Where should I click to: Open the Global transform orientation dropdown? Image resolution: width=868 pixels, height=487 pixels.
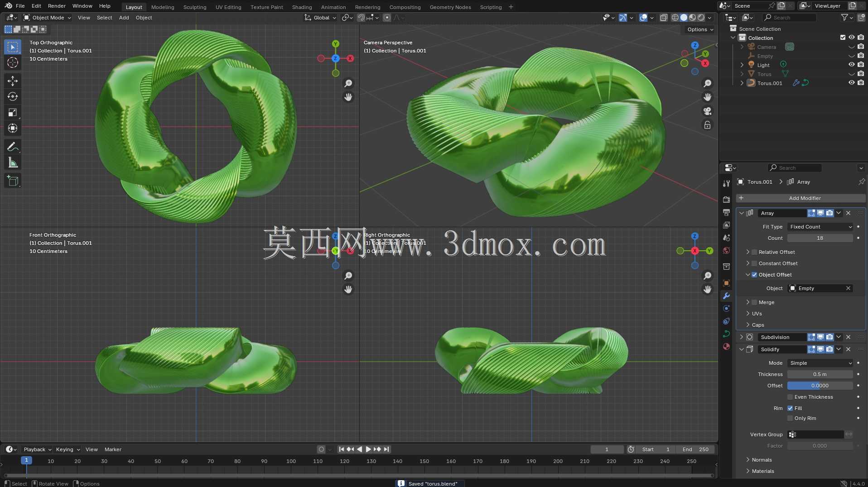320,18
